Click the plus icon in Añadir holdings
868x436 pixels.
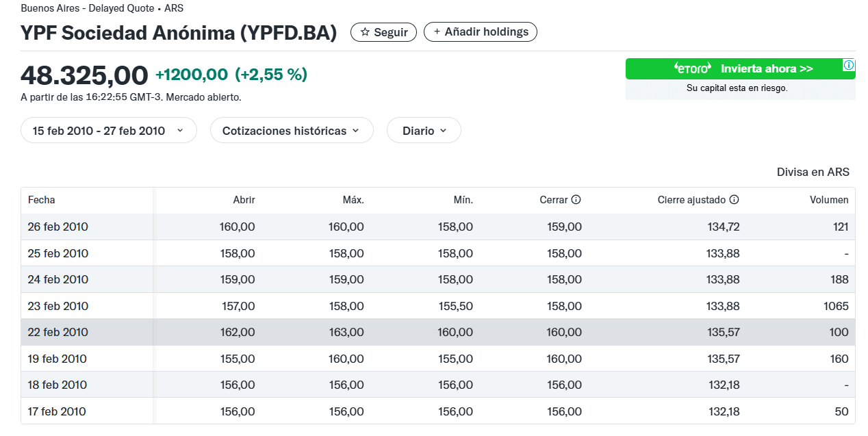[x=437, y=32]
